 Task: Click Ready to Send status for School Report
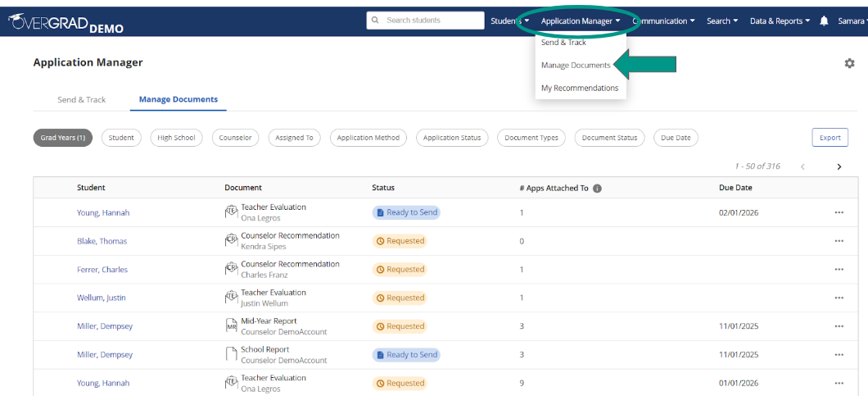(x=406, y=355)
